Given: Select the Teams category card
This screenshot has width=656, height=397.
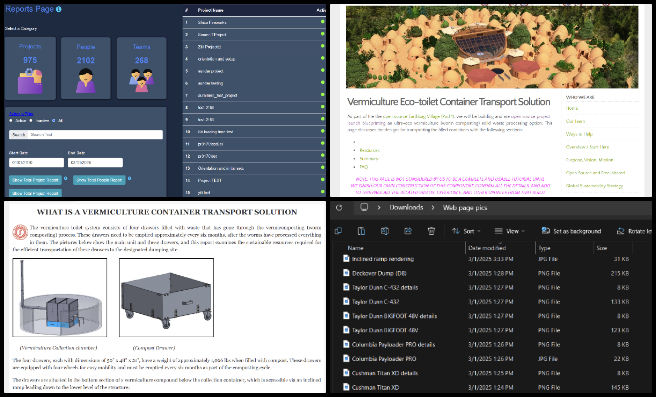Looking at the screenshot, I should point(141,68).
